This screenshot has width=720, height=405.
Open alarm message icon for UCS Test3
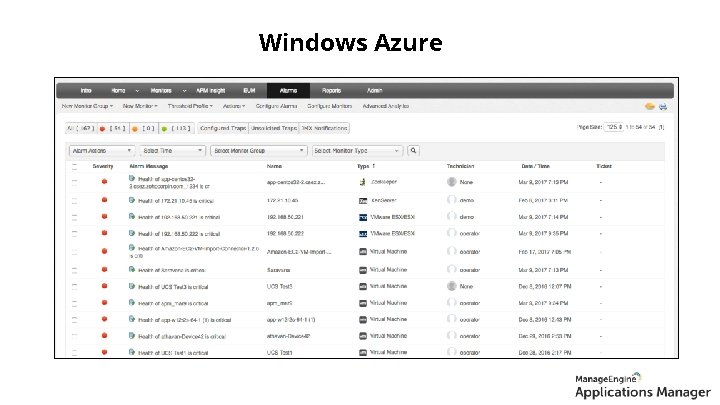(x=132, y=286)
